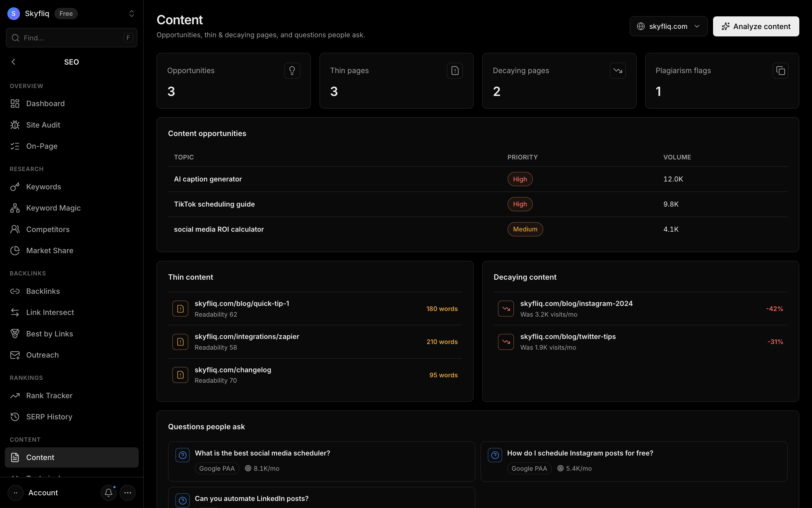Open Dashboard in the sidebar
The width and height of the screenshot is (812, 508).
[x=71, y=104]
